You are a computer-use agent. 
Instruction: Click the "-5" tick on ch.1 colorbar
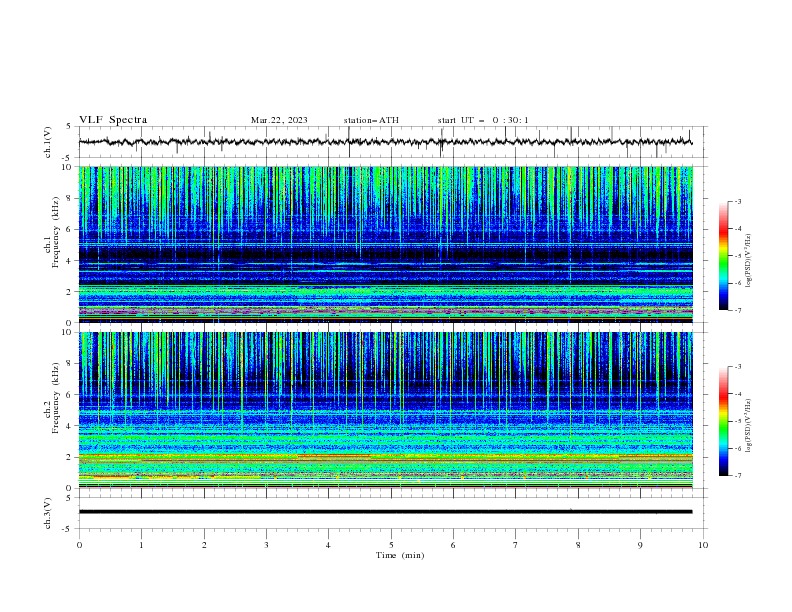737,256
